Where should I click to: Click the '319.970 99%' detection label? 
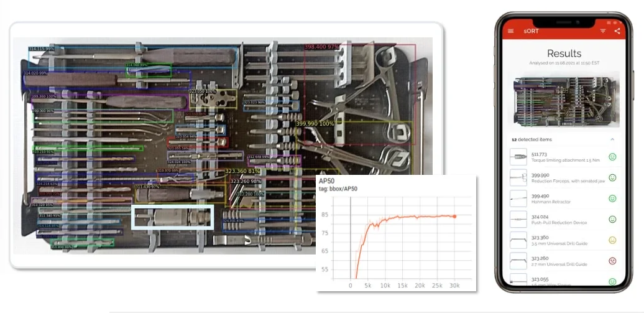tap(168, 171)
